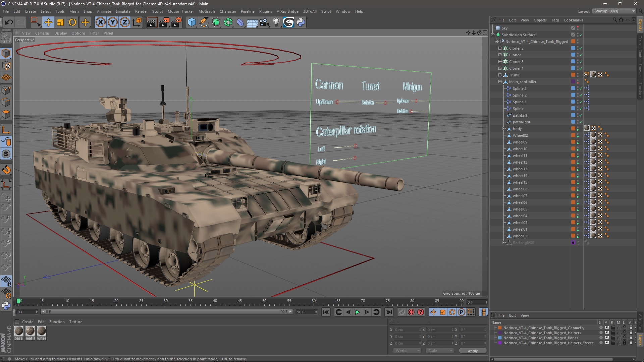
Task: Click Render View clapperboard icon
Action: 152,22
